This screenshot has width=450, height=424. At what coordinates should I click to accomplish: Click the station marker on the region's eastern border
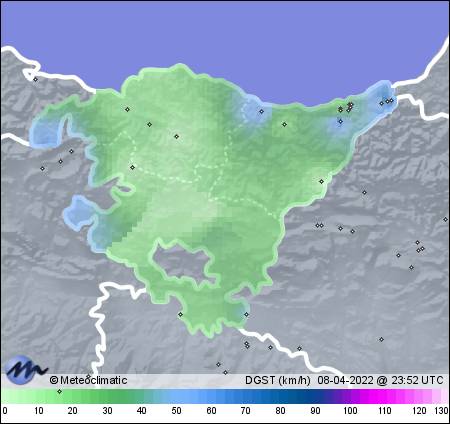(321, 181)
